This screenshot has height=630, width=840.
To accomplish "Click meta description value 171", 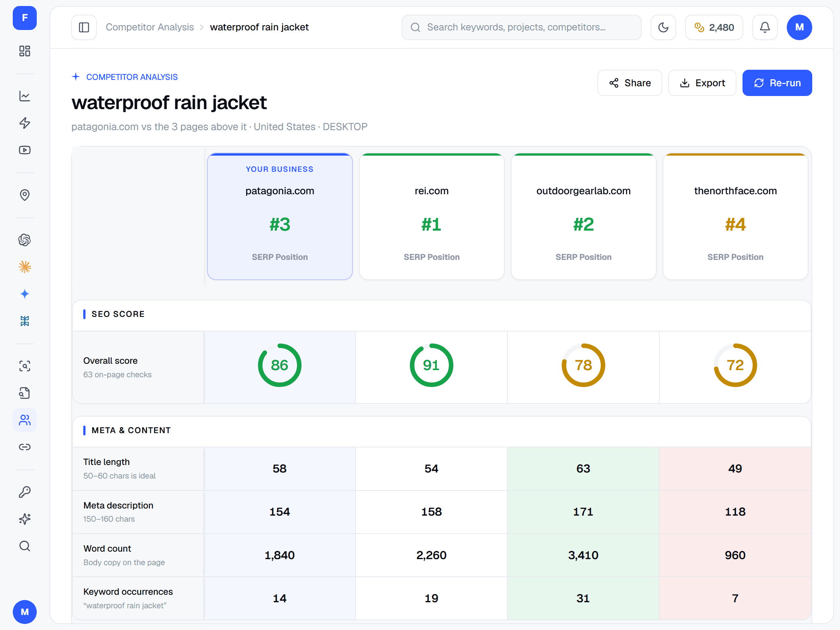I will click(583, 512).
